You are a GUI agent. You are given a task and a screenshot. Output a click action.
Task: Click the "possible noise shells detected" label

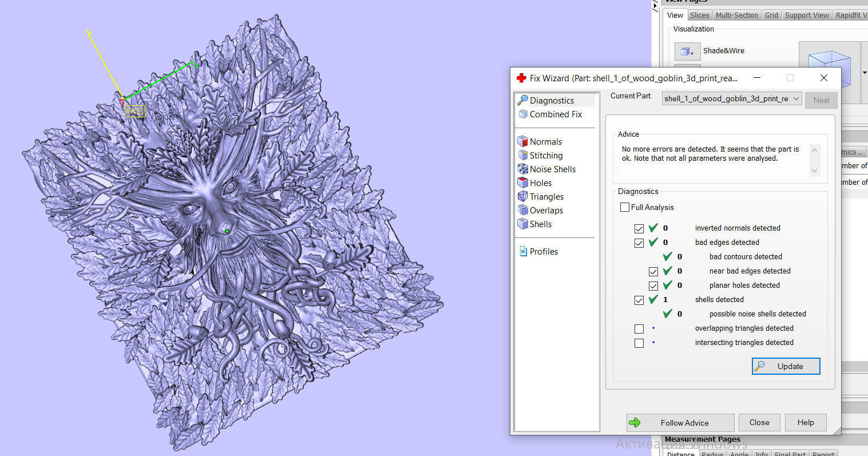[x=758, y=314]
